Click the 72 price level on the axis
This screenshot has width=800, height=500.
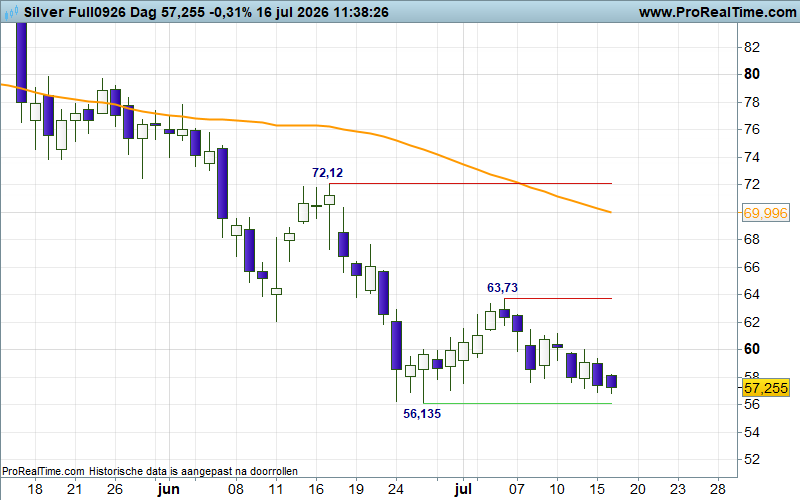pyautogui.click(x=752, y=184)
